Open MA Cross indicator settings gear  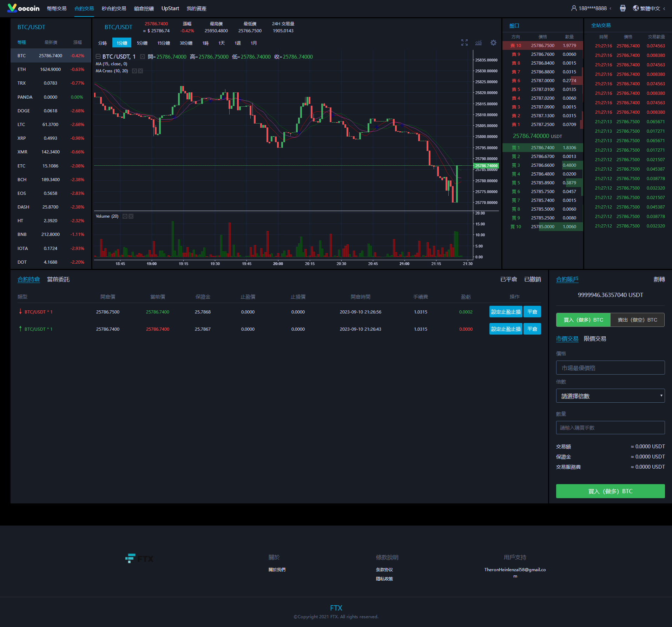coord(134,71)
